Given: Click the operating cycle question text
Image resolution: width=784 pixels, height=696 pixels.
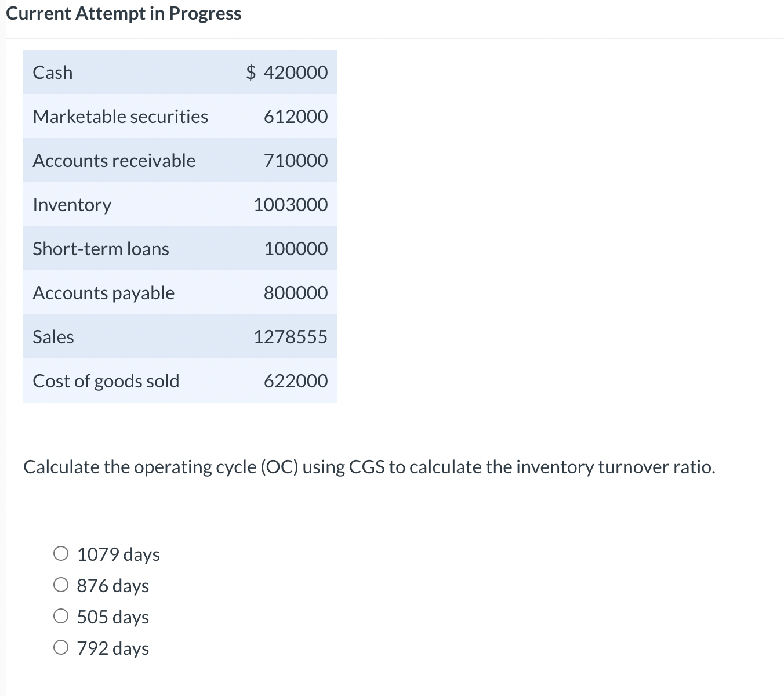Looking at the screenshot, I should (x=369, y=466).
